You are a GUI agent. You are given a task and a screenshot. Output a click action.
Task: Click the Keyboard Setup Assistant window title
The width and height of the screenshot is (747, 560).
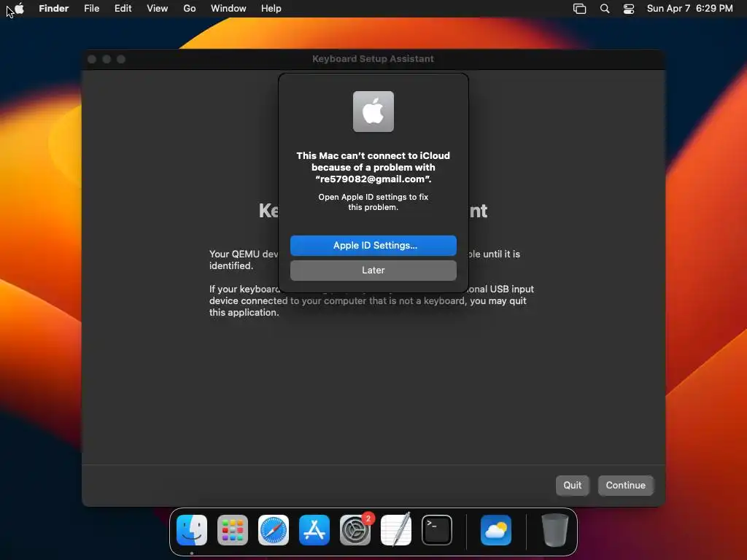tap(373, 58)
